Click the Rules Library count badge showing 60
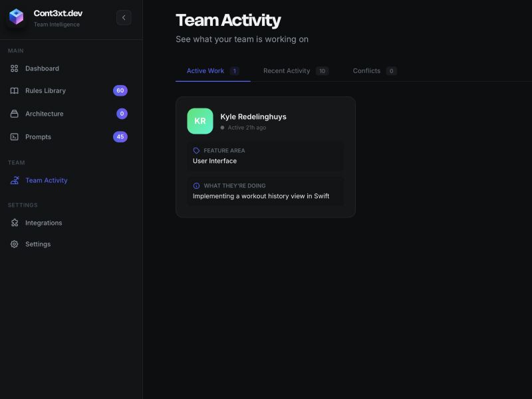 [122, 90]
